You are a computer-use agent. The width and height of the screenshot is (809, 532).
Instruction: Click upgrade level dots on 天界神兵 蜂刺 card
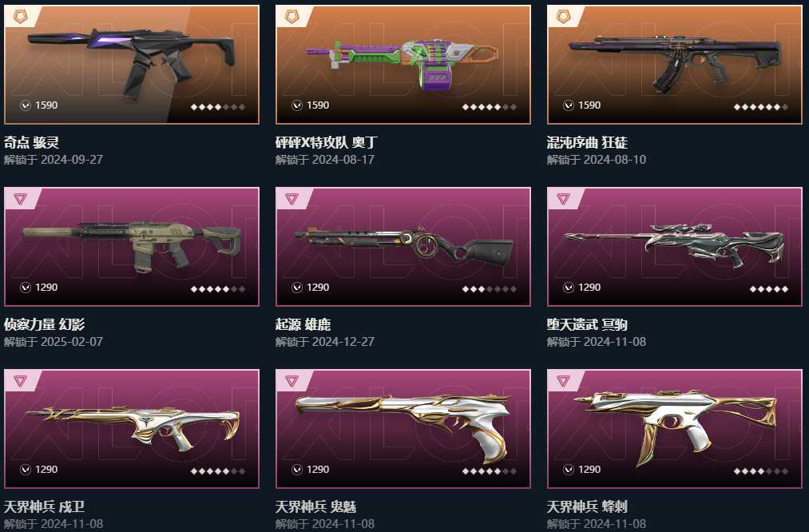pyautogui.click(x=760, y=470)
